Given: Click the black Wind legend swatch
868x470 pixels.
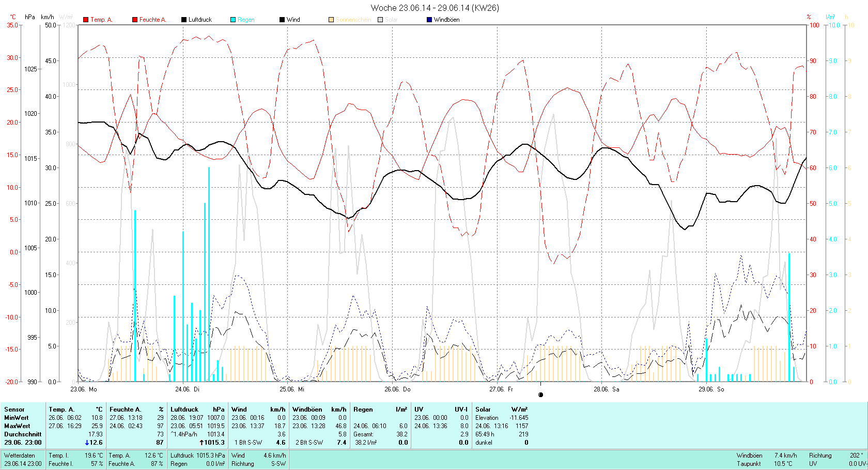Looking at the screenshot, I should [282, 20].
